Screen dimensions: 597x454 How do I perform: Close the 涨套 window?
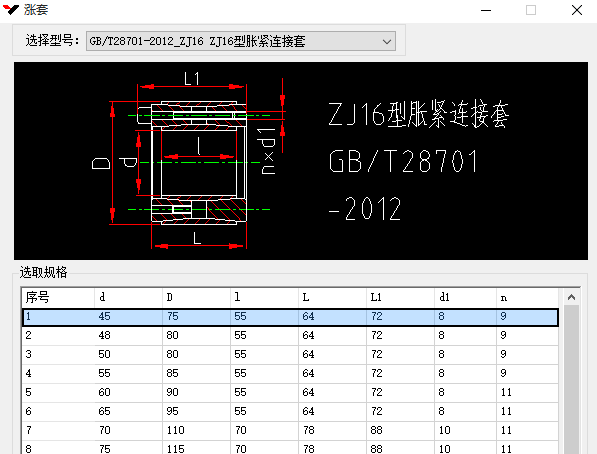(577, 10)
